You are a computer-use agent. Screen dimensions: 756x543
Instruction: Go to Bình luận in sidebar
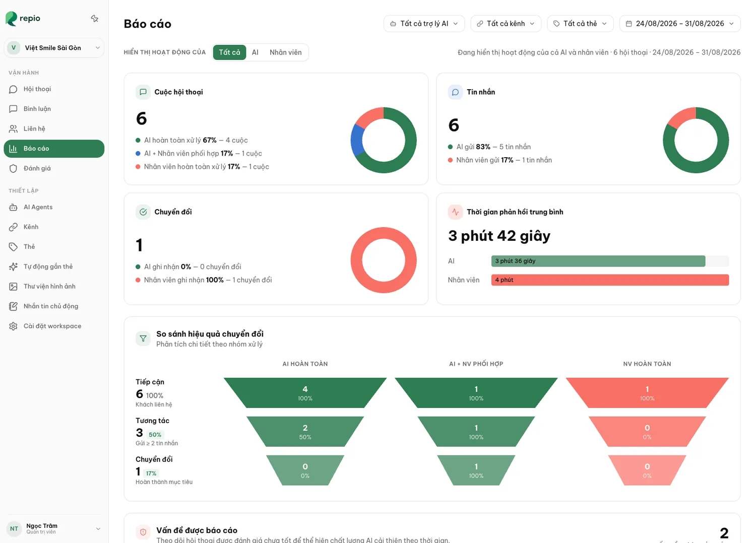pyautogui.click(x=54, y=109)
